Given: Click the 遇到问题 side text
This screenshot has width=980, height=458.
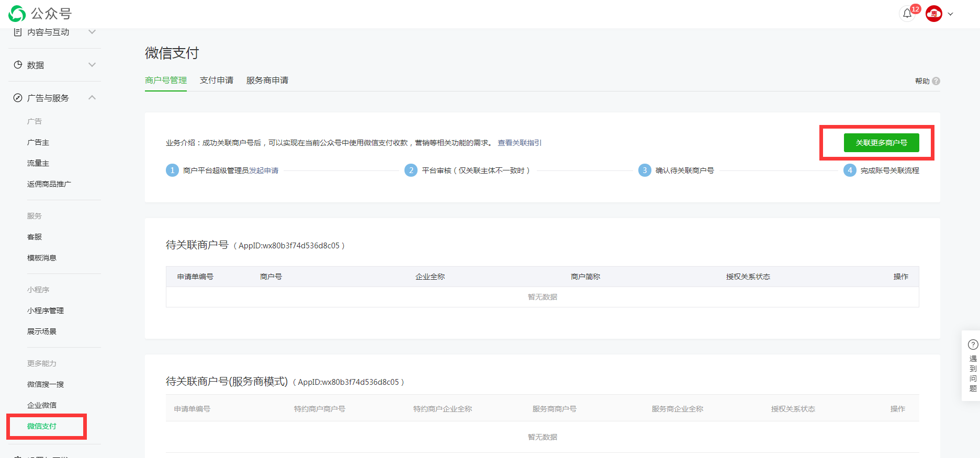Looking at the screenshot, I should tap(973, 373).
